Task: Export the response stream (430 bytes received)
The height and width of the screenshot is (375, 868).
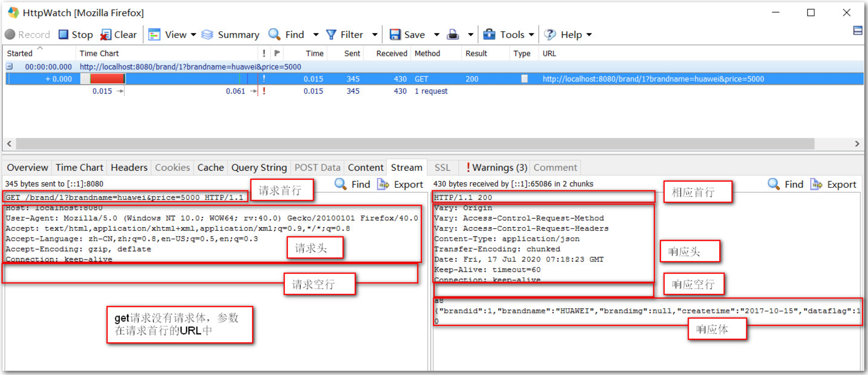Action: pos(833,184)
